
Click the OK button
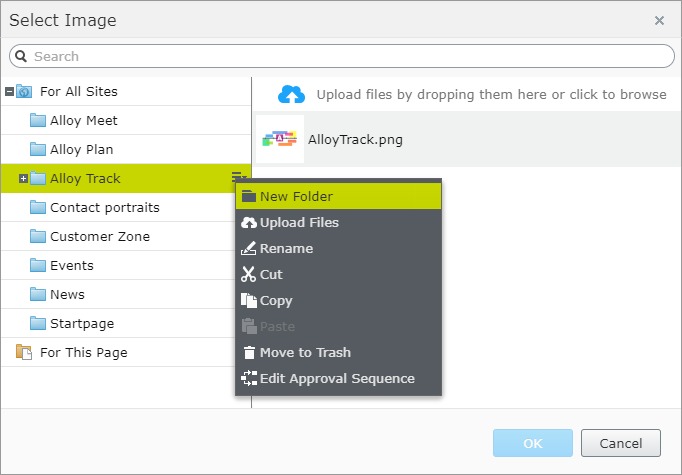(x=532, y=443)
